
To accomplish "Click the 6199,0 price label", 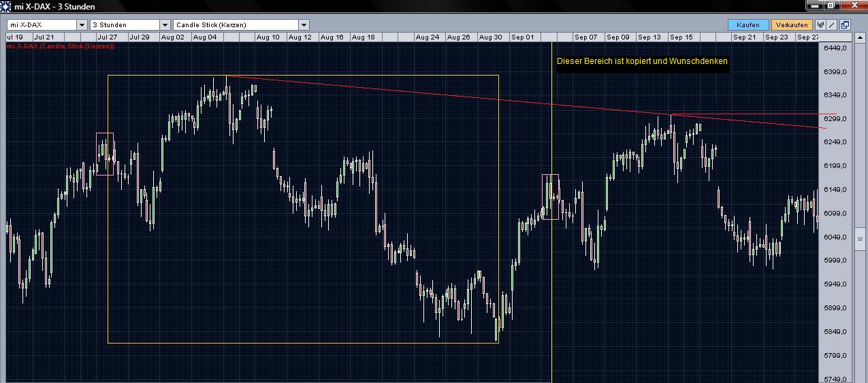I will pyautogui.click(x=835, y=166).
